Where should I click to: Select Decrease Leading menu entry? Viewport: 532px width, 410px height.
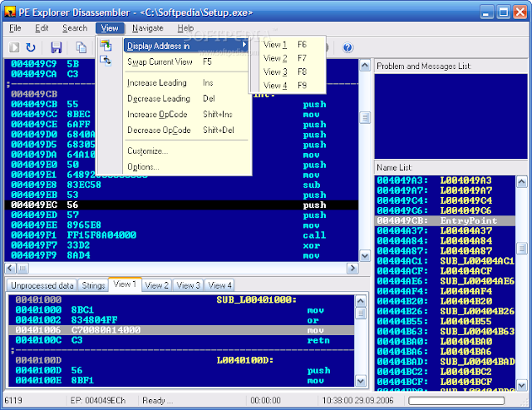(186, 98)
